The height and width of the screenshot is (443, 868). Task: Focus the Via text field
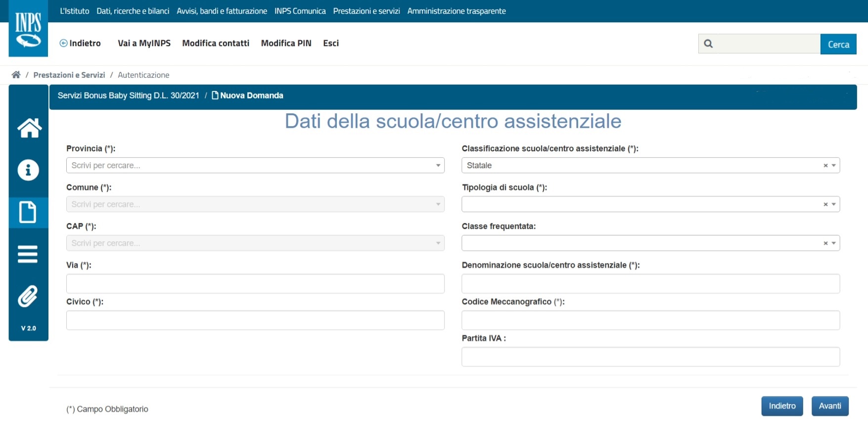point(255,284)
